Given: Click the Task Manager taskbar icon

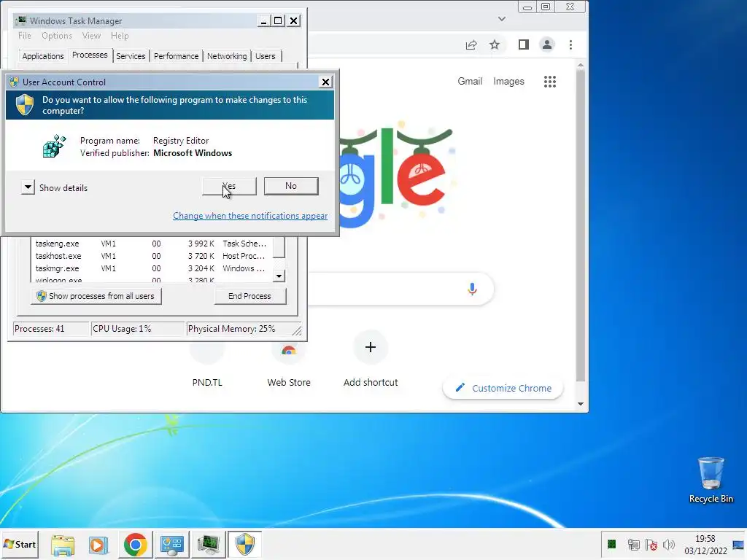Looking at the screenshot, I should [x=208, y=545].
